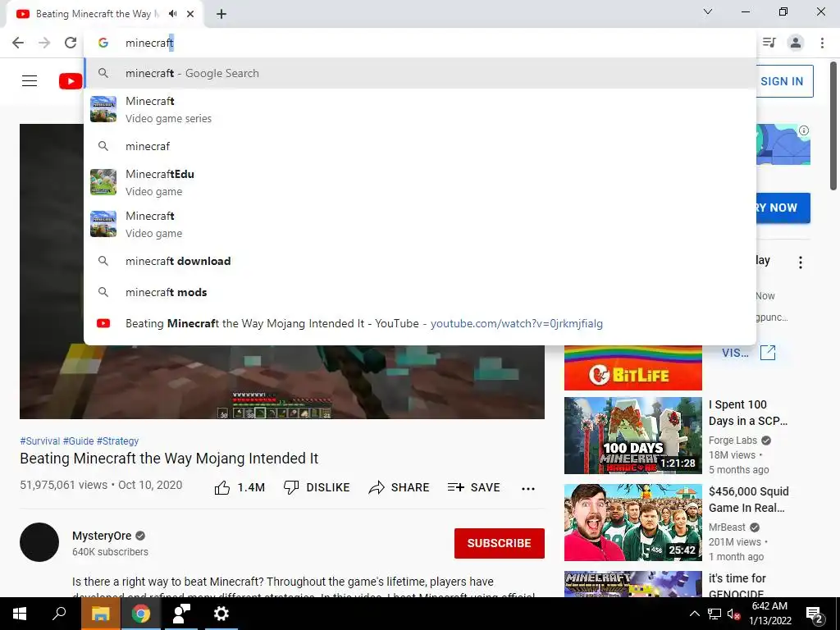Choose the Minecraft Video game series suggestion

(420, 109)
